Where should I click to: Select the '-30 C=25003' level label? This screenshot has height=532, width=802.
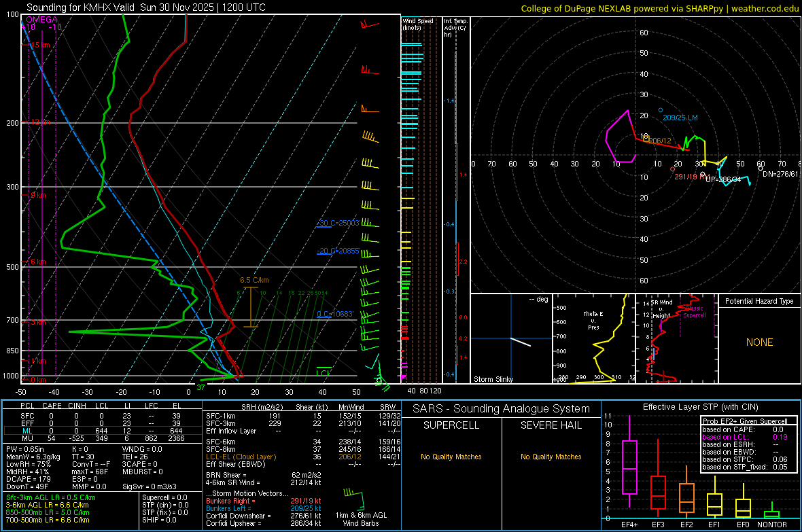[338, 223]
